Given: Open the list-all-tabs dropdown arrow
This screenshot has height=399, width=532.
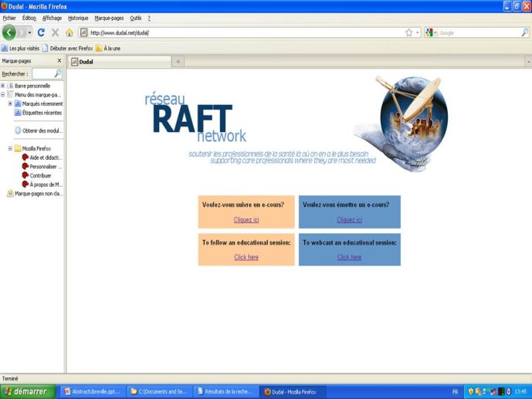Looking at the screenshot, I should point(528,62).
